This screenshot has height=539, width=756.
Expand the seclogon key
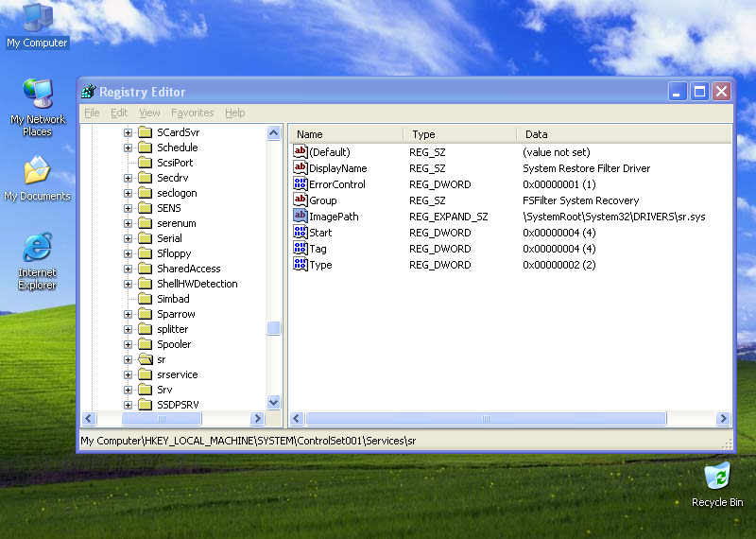pos(128,193)
